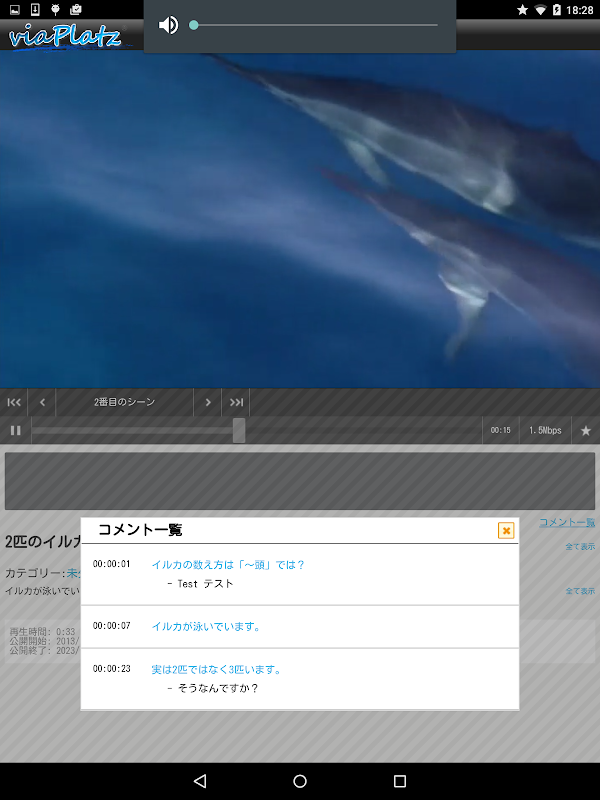This screenshot has height=800, width=600.
Task: Select the 00:00:07 comment timestamp
Action: pyautogui.click(x=111, y=626)
